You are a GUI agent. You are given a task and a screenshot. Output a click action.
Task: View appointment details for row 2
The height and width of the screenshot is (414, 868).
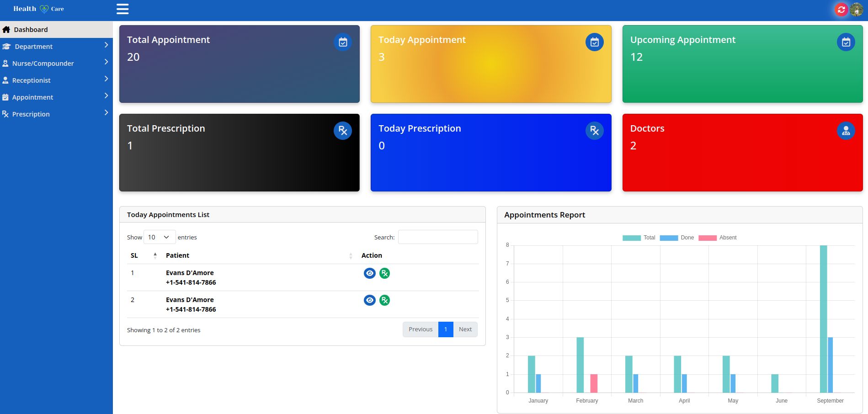pos(370,300)
